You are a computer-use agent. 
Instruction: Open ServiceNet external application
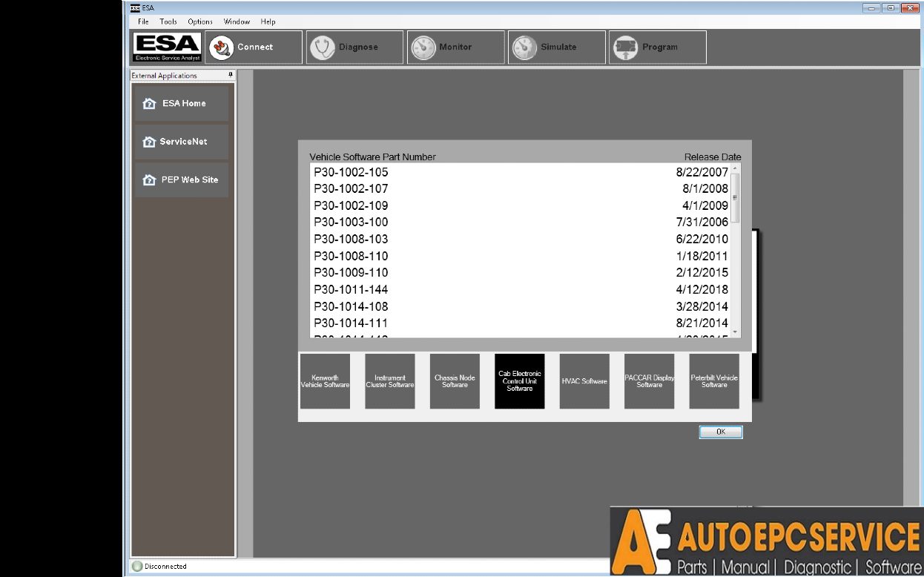coord(182,142)
